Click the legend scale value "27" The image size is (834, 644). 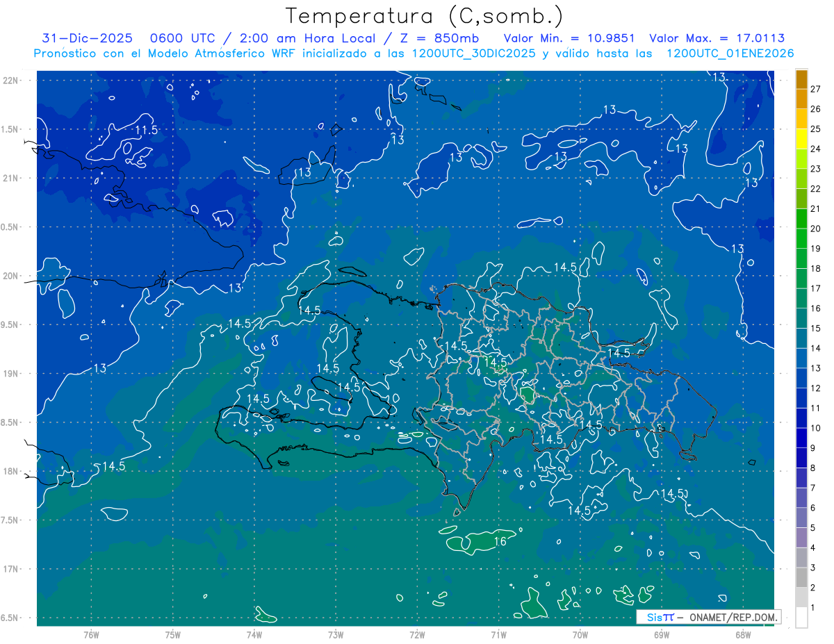coord(815,89)
